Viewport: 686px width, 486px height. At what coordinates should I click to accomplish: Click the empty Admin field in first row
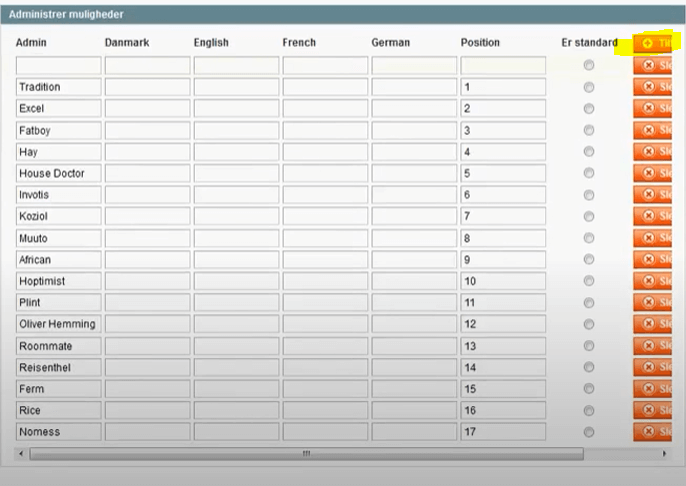point(59,65)
